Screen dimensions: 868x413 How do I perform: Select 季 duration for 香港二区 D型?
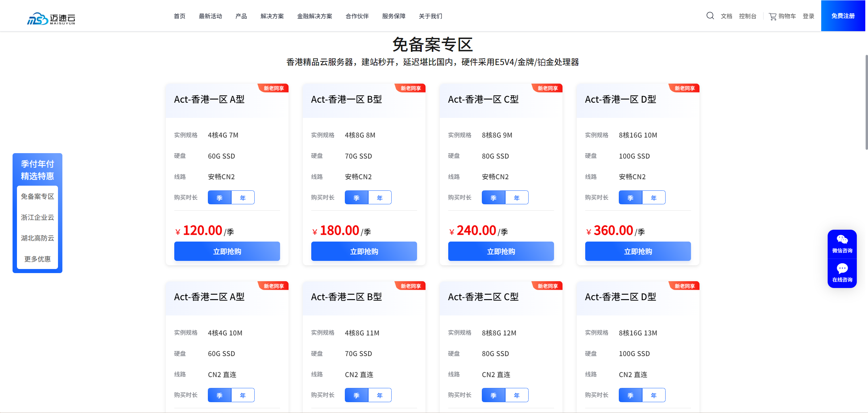[x=630, y=395]
